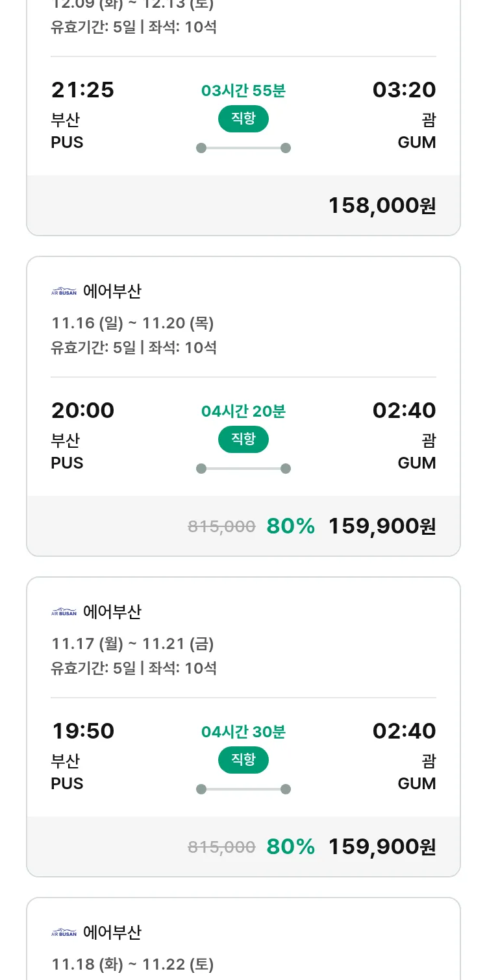Tap the 20:00 departure time from 부산

pos(82,410)
